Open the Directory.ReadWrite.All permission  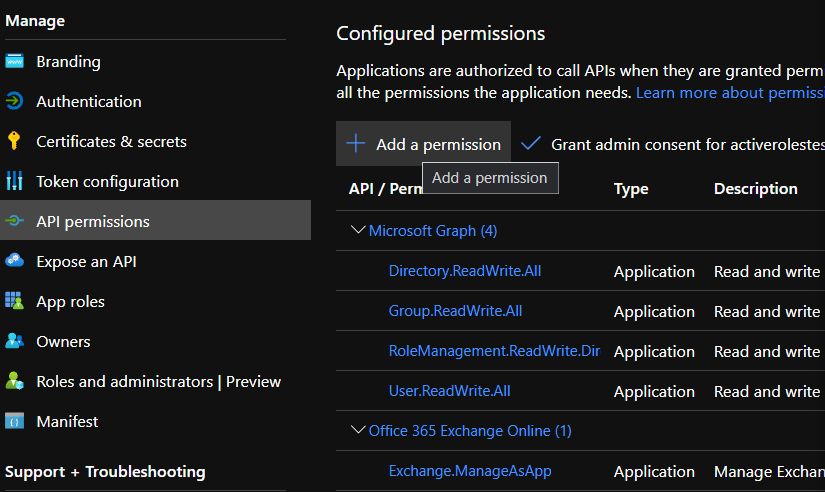[x=465, y=270]
